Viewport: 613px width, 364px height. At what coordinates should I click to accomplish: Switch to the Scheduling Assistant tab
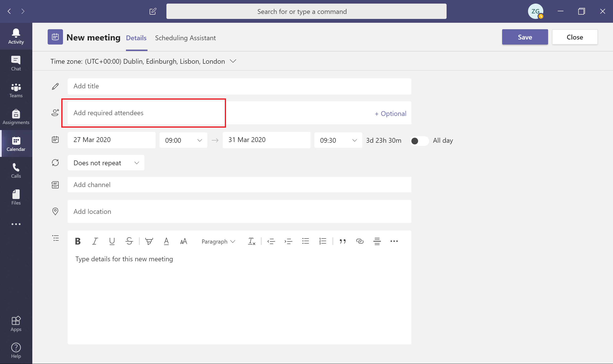(185, 38)
